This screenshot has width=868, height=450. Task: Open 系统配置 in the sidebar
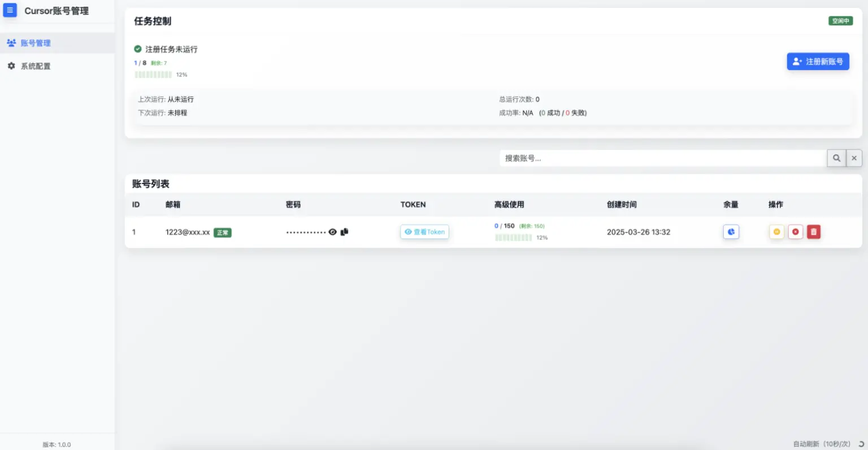[57, 66]
